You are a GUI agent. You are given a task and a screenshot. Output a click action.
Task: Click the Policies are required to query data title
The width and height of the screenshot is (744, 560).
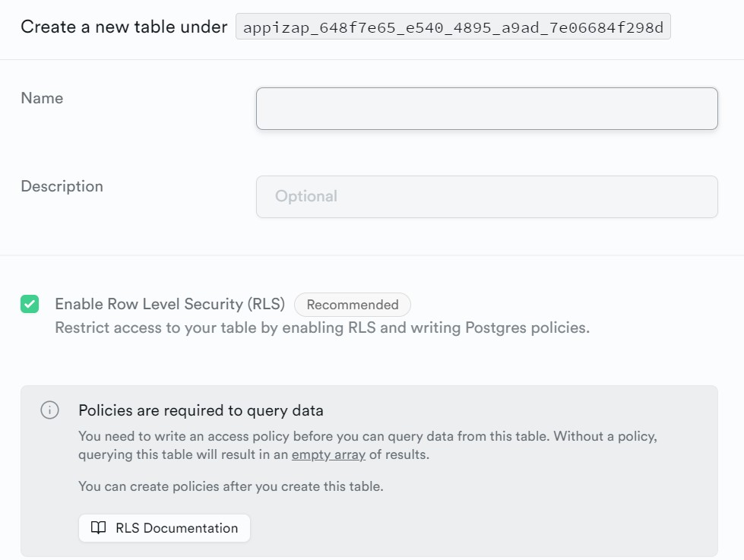(x=201, y=410)
